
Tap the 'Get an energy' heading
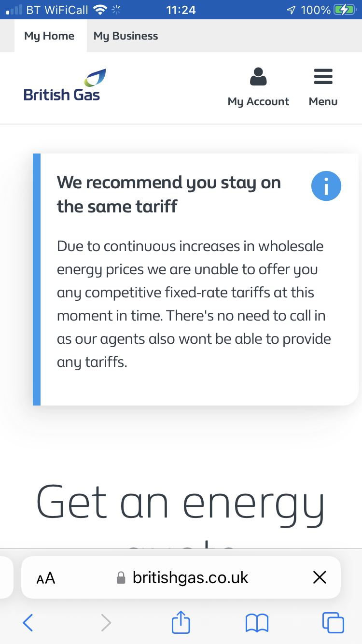click(x=181, y=502)
